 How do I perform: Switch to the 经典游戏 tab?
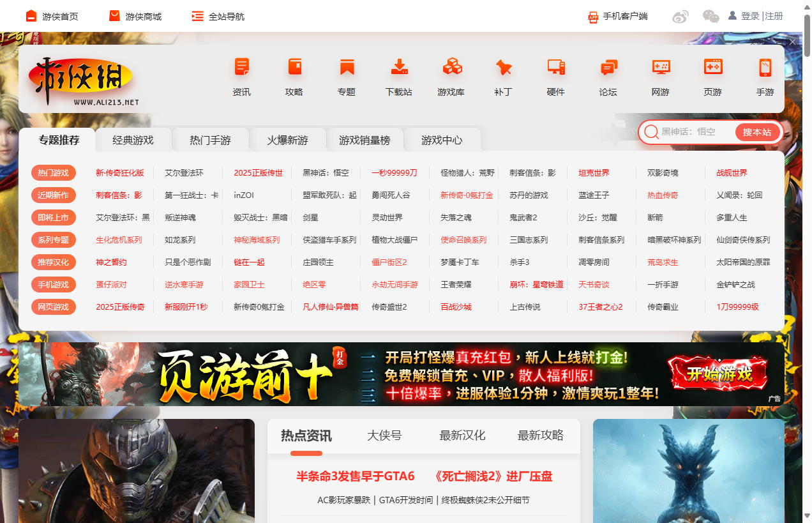133,138
